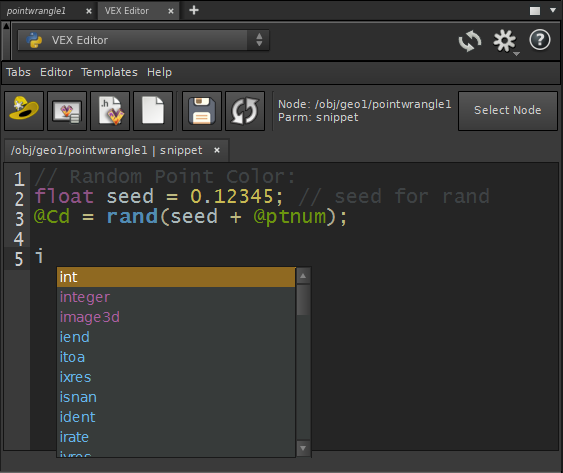Screen dimensions: 563x473
Task: Open help with the question mark icon
Action: point(540,40)
